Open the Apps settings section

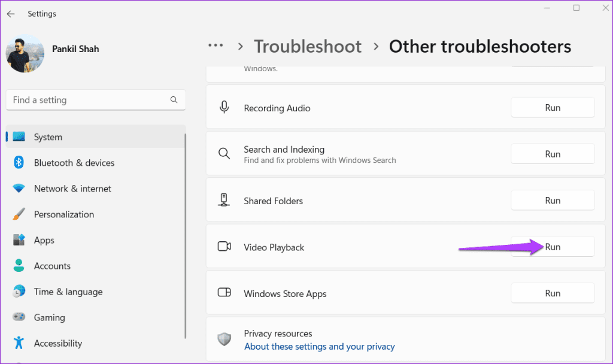tap(44, 240)
